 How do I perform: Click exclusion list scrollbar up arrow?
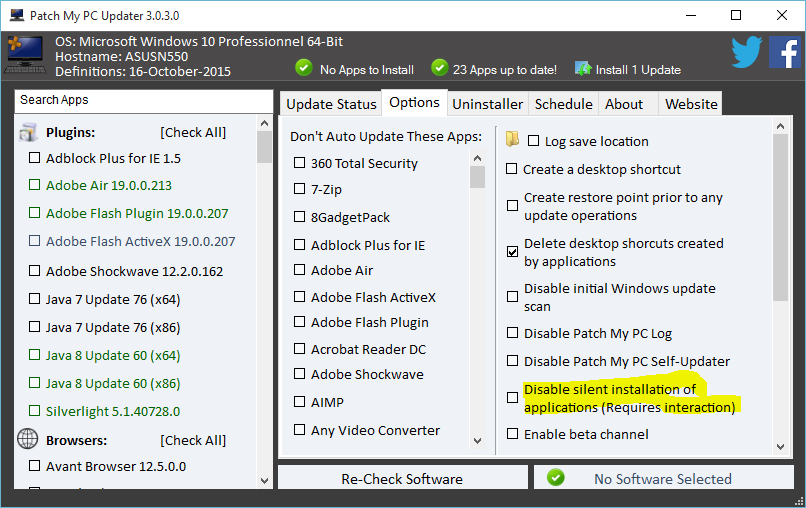pyautogui.click(x=478, y=158)
